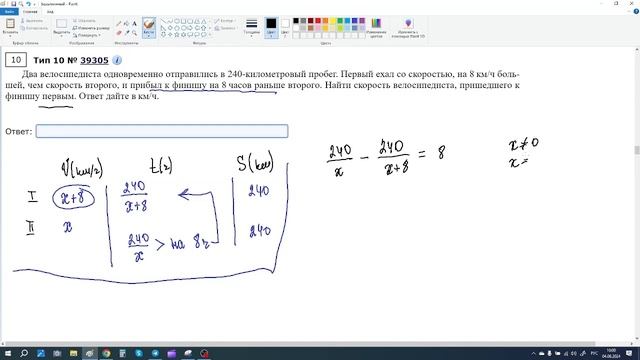Expand the Shapes gallery more arrow
Viewport: 640px width, 360px height.
pos(210,35)
